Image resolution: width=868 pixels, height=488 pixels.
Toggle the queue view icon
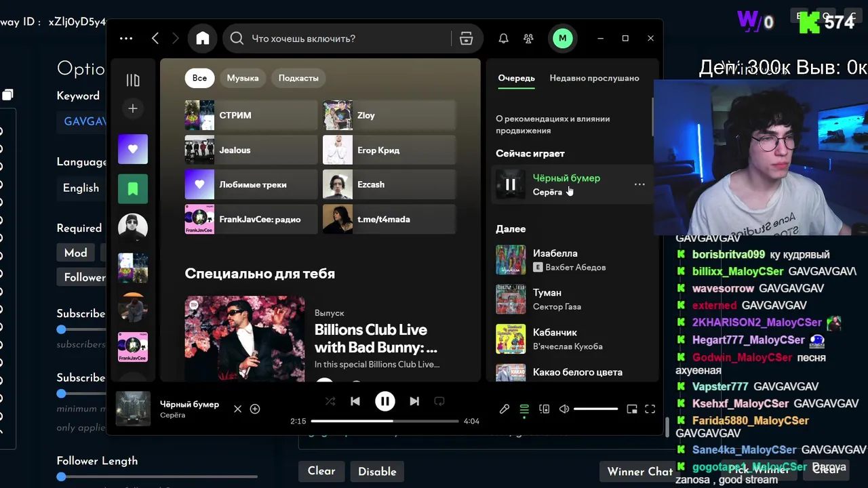click(524, 409)
